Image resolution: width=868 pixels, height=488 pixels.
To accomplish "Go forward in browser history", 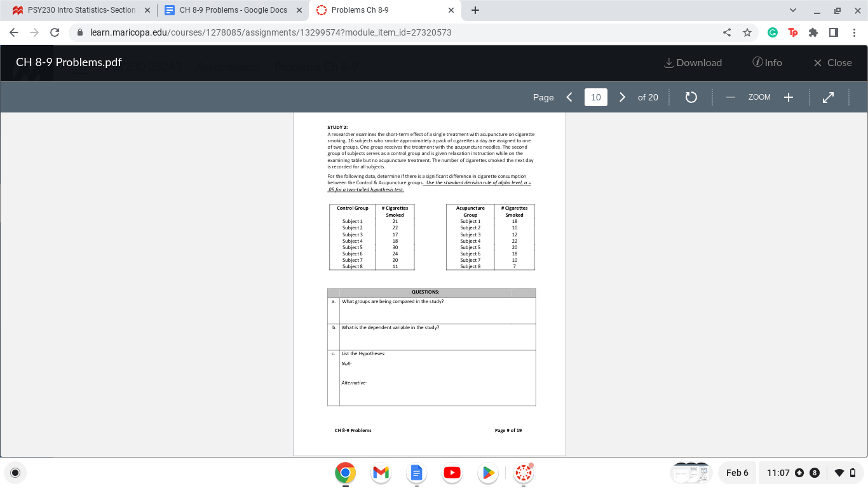I will 34,32.
